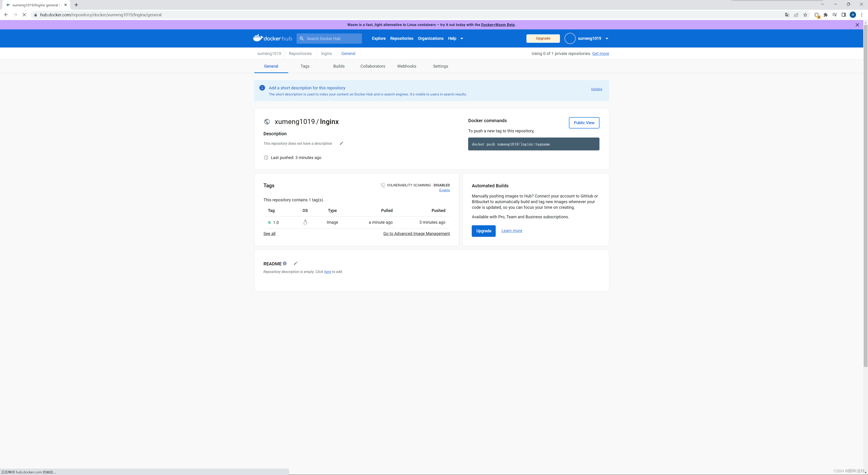Bookmark this page with star icon
Viewport: 868px width, 475px height.
805,15
